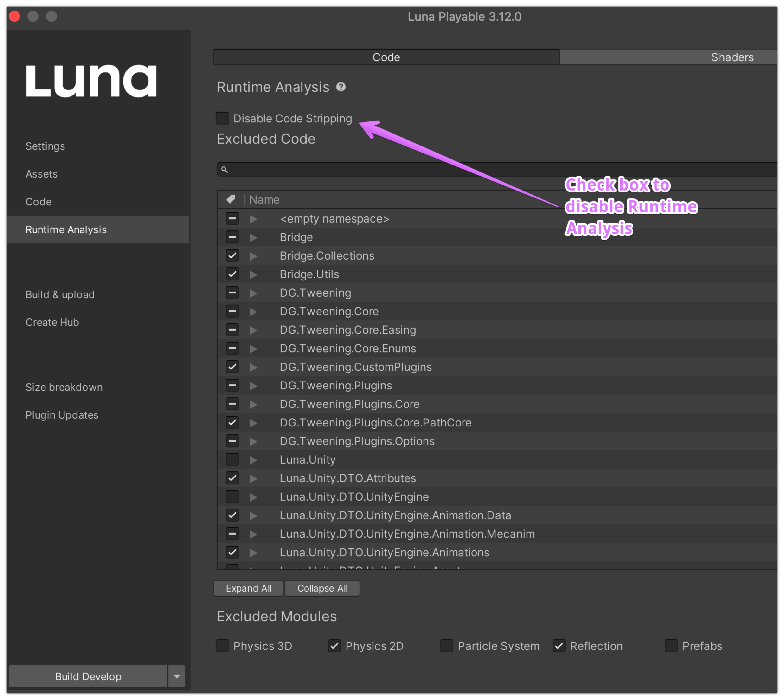The image size is (784, 700).
Task: Uncheck Reflection excluded module
Action: click(559, 646)
